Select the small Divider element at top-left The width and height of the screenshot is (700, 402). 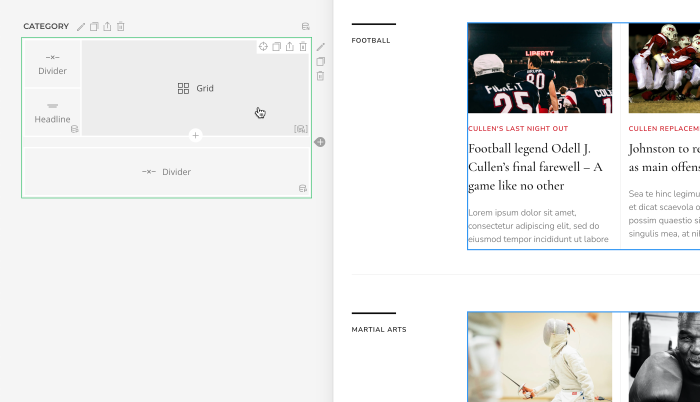click(52, 64)
